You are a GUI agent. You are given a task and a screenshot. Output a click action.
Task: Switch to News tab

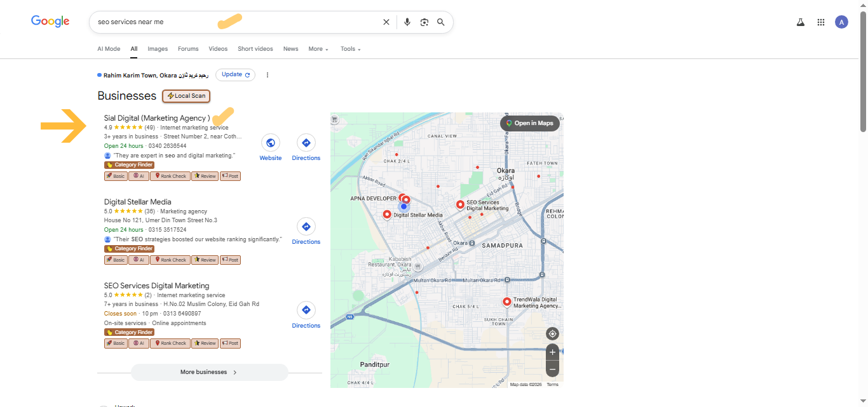tap(290, 49)
